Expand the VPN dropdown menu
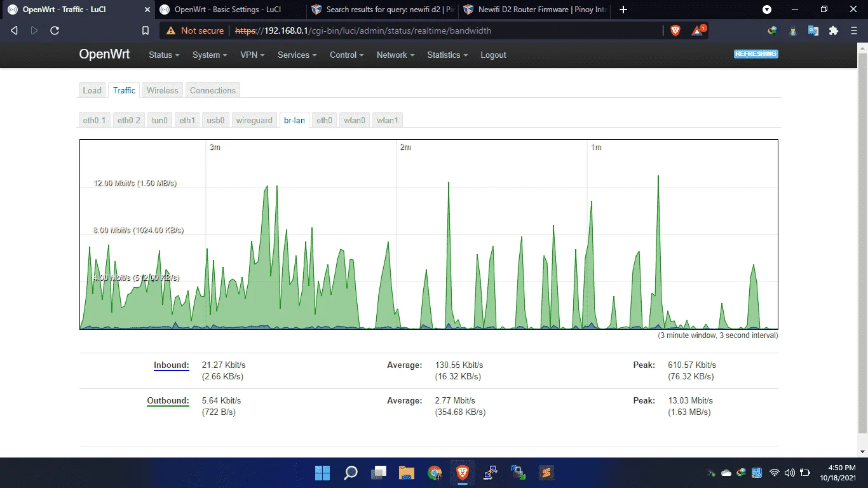Viewport: 868px width, 488px height. pos(252,55)
